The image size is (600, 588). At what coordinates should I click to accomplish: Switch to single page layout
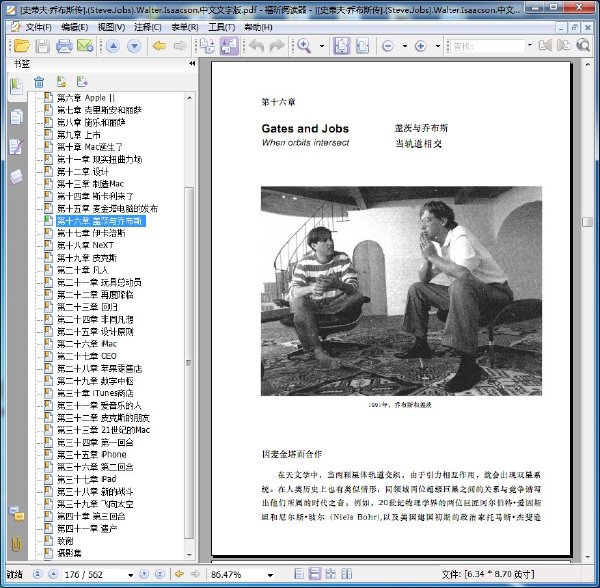click(299, 574)
